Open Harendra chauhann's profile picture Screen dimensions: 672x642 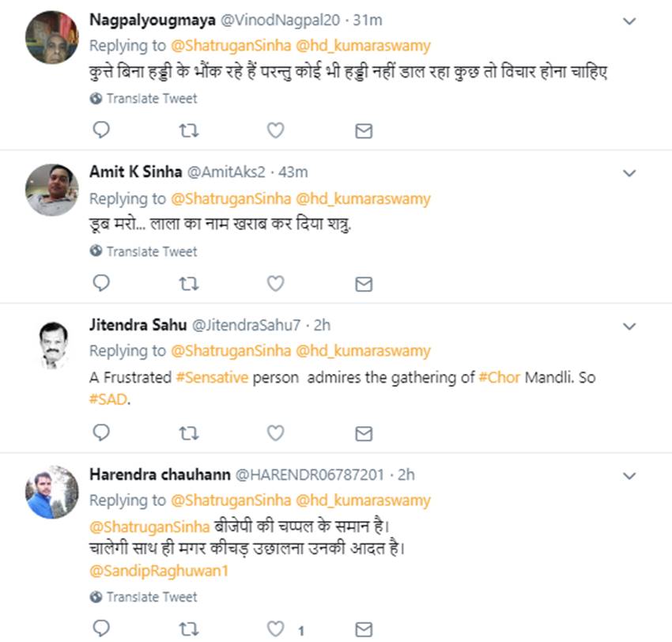click(53, 491)
